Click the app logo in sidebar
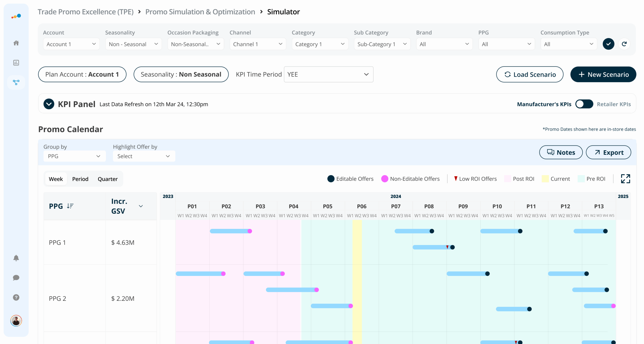 [x=16, y=16]
